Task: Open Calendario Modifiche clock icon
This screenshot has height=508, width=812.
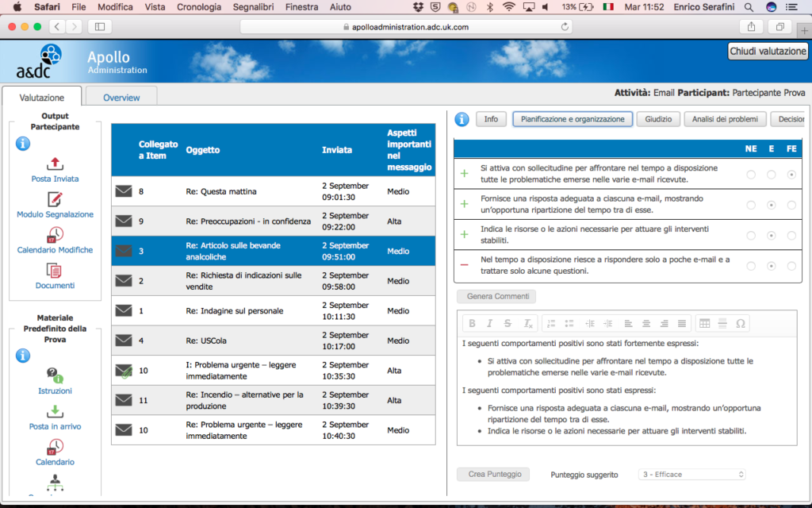Action: [55, 235]
